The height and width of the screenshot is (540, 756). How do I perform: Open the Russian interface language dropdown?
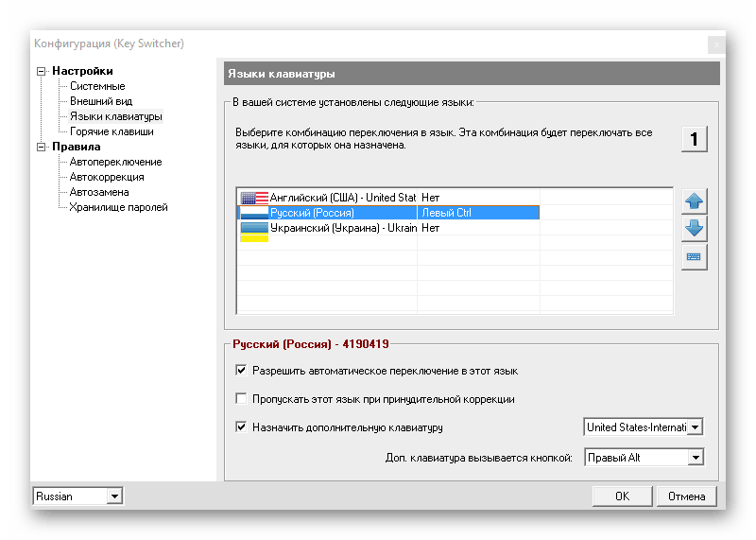(x=114, y=496)
